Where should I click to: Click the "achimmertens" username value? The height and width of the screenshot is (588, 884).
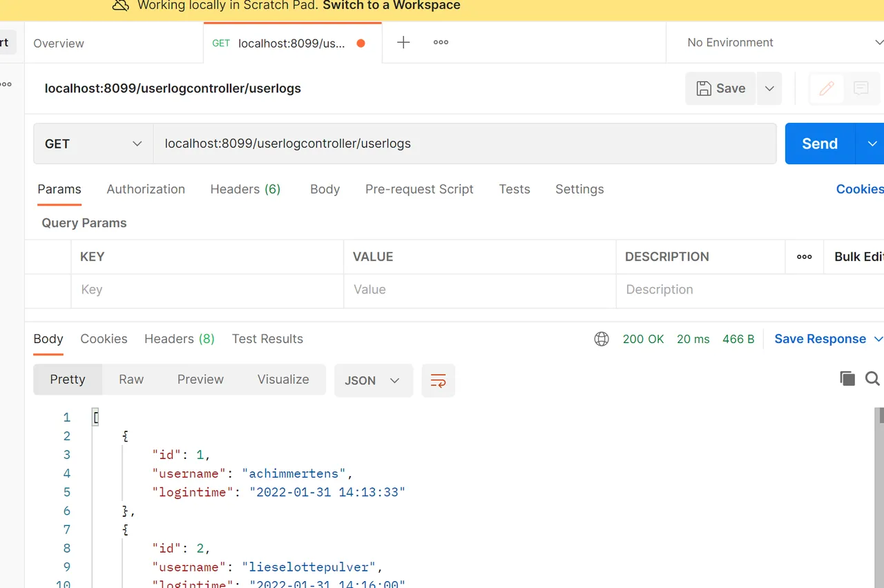click(294, 473)
